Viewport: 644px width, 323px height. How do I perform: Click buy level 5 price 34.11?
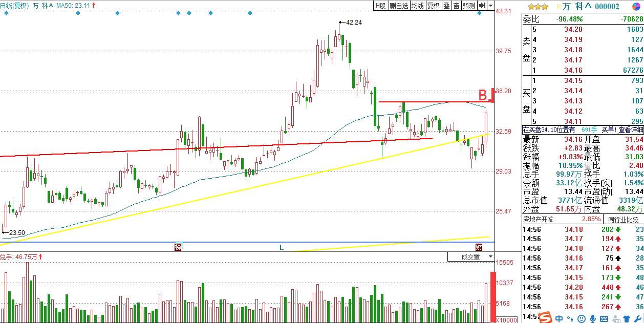point(573,121)
